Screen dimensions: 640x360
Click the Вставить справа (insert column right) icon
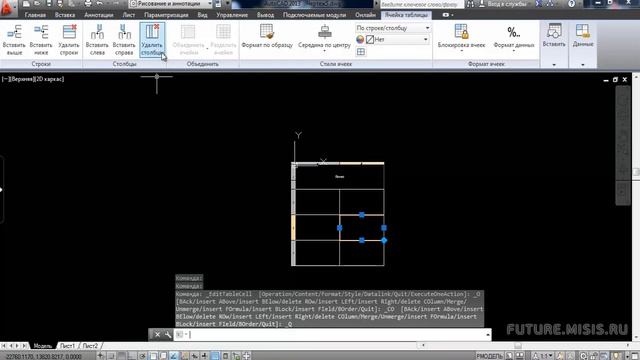click(124, 32)
